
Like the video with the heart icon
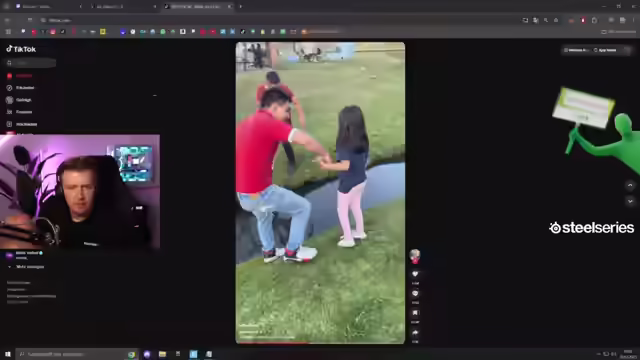(415, 274)
